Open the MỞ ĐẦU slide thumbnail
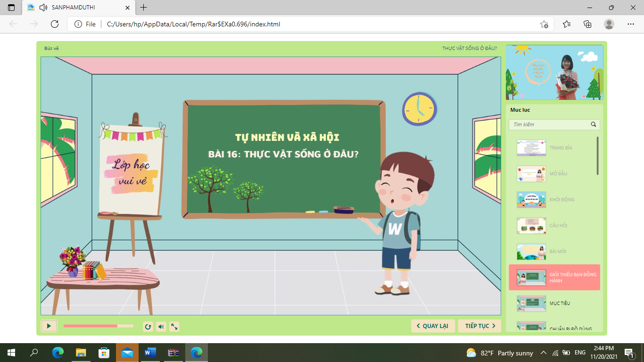Viewport: 644px width, 362px height. (x=531, y=173)
